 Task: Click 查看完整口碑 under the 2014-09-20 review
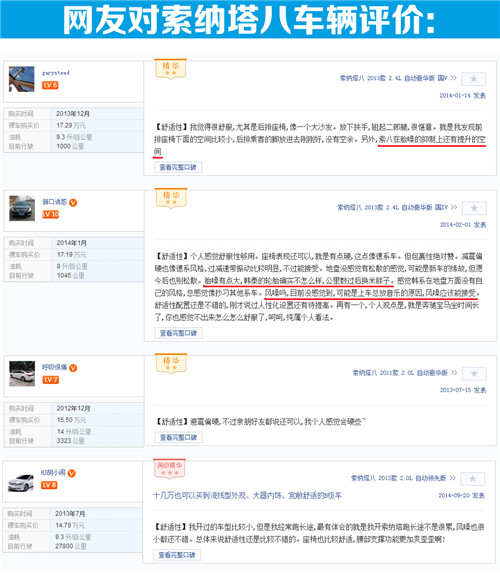tap(177, 555)
